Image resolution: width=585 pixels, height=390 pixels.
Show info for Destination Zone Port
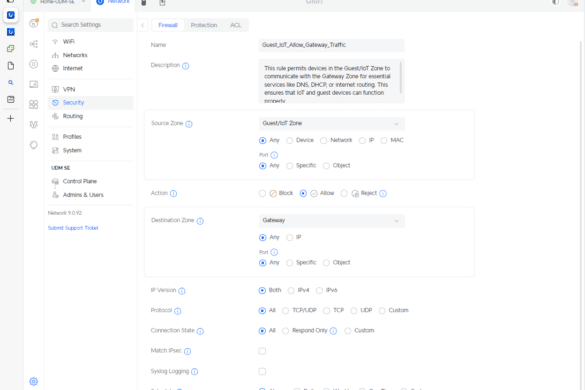point(274,252)
